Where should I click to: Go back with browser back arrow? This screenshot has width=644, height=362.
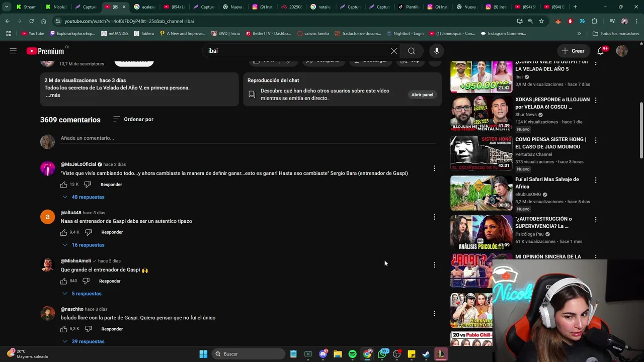coord(7,21)
